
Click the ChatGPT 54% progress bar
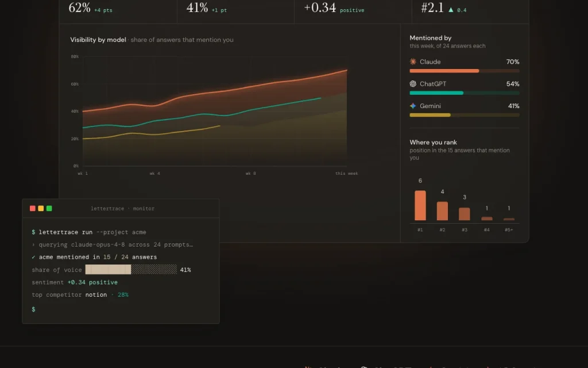click(464, 93)
